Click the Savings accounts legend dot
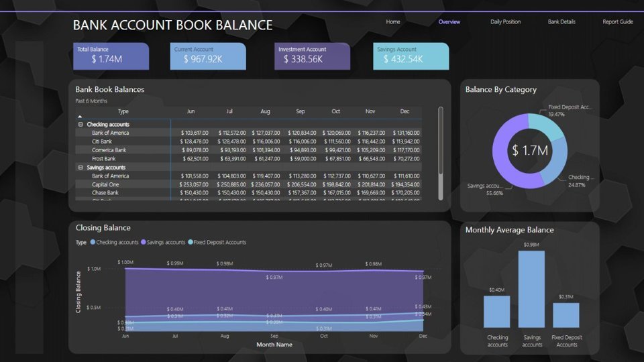Image resolution: width=644 pixels, height=362 pixels. tap(144, 242)
